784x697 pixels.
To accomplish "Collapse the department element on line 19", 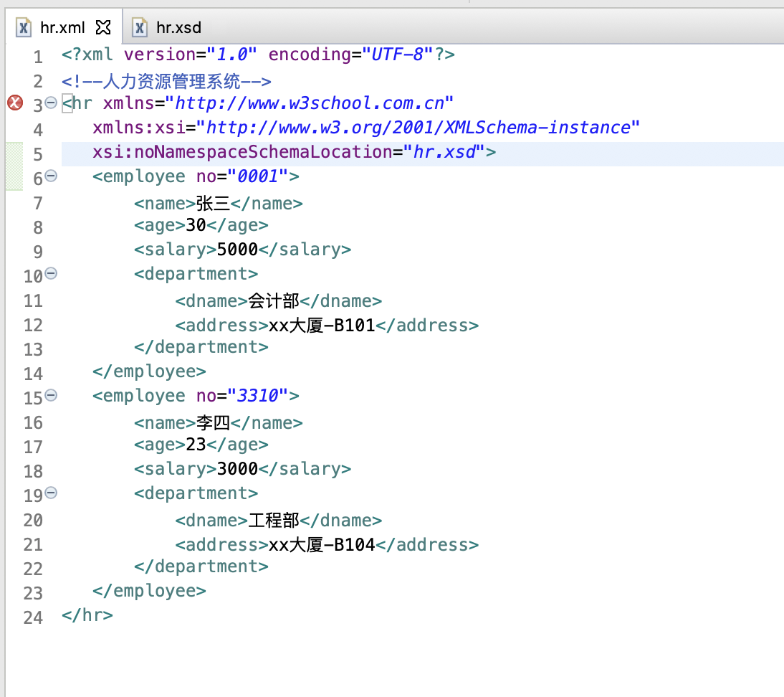I will (51, 493).
